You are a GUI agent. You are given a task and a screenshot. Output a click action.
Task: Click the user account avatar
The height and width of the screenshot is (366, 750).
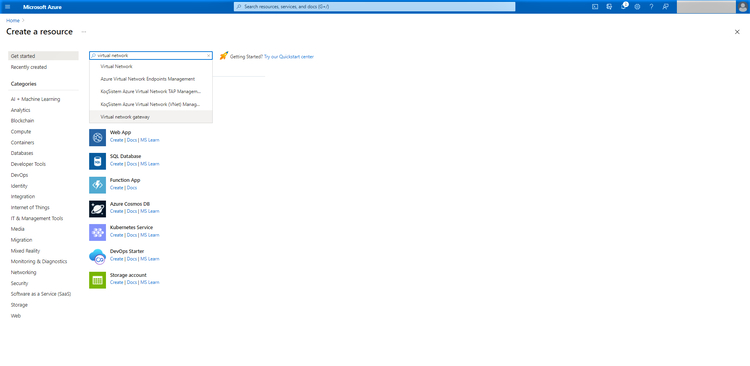click(742, 7)
